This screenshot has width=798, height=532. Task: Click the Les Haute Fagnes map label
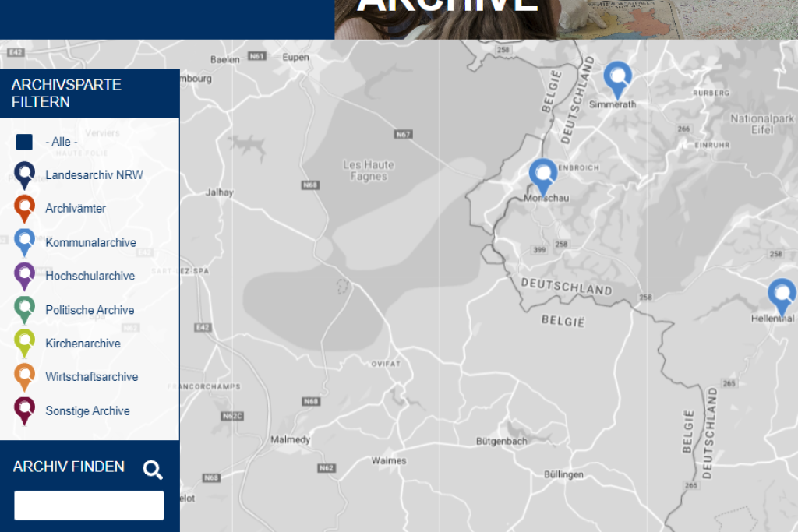click(x=369, y=171)
